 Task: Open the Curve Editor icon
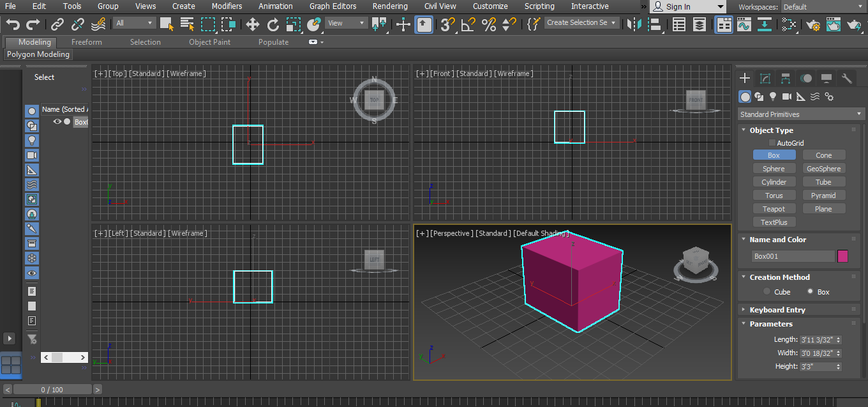point(744,25)
